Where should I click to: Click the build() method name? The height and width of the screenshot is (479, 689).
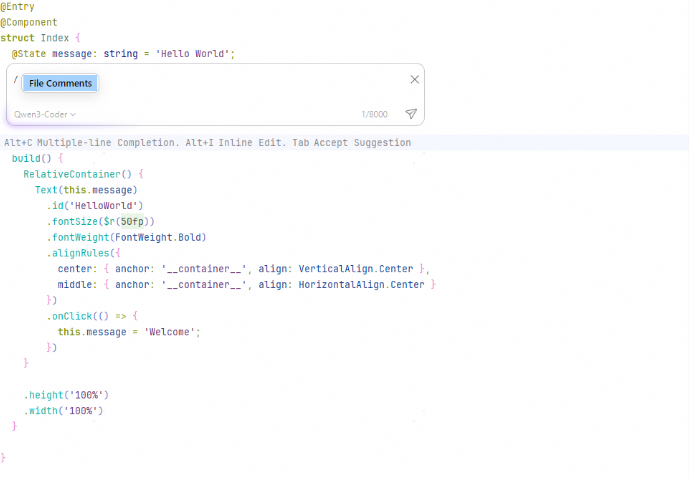pyautogui.click(x=31, y=158)
